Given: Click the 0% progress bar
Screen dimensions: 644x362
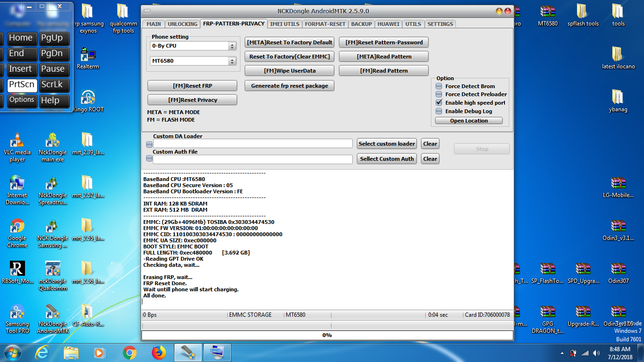Looking at the screenshot, I should (x=327, y=335).
